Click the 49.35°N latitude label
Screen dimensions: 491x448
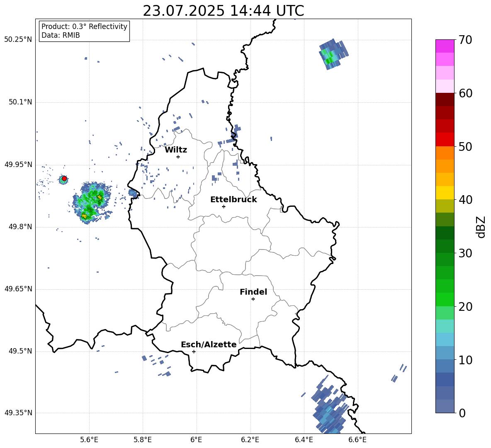click(18, 413)
